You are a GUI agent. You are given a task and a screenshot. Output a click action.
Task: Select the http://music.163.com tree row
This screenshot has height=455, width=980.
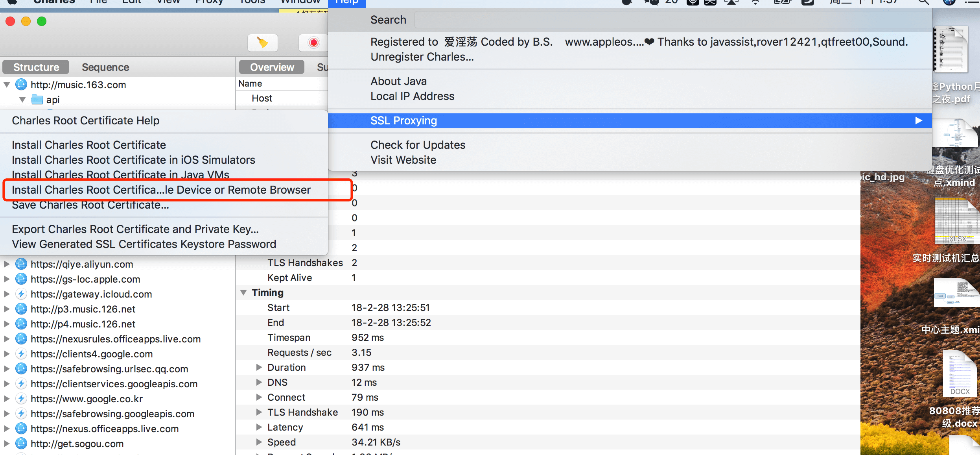point(118,85)
